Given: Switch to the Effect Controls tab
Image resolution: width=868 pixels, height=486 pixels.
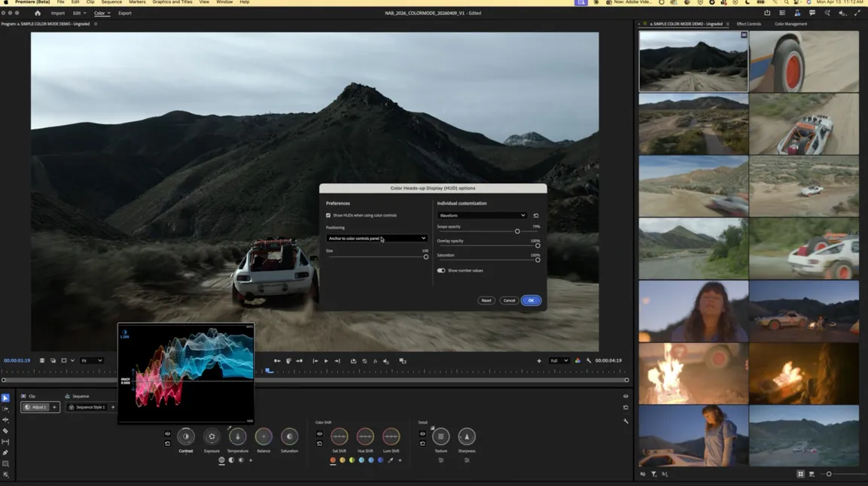Looking at the screenshot, I should 748,24.
